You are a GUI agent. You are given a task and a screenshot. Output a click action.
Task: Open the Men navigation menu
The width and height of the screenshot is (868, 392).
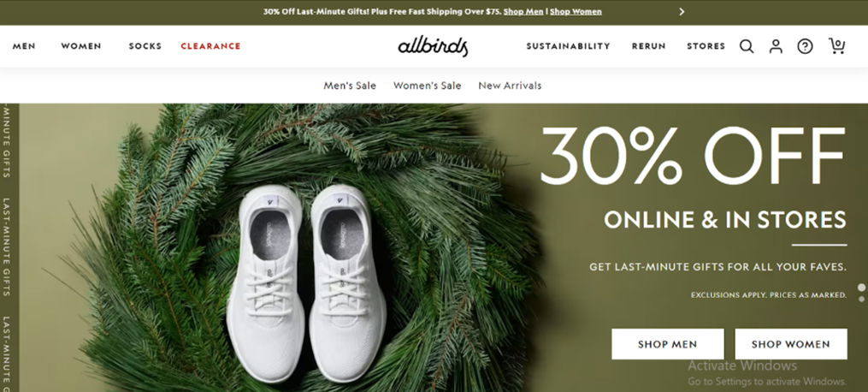coord(24,46)
